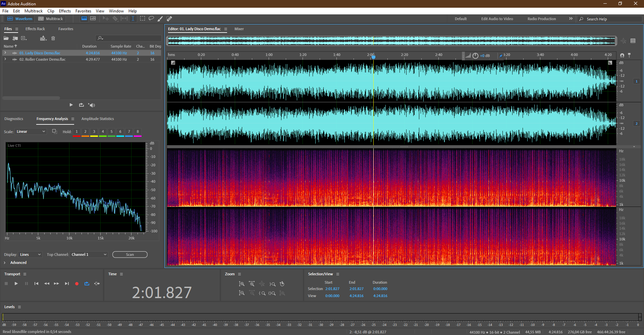This screenshot has width=644, height=335.
Task: Start recording with the red Record button
Action: click(x=77, y=284)
